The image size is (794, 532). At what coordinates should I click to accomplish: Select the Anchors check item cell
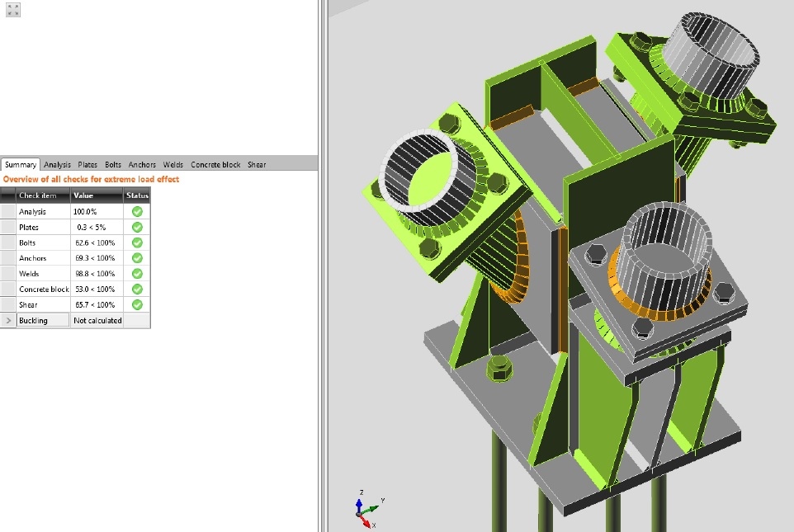pos(43,258)
